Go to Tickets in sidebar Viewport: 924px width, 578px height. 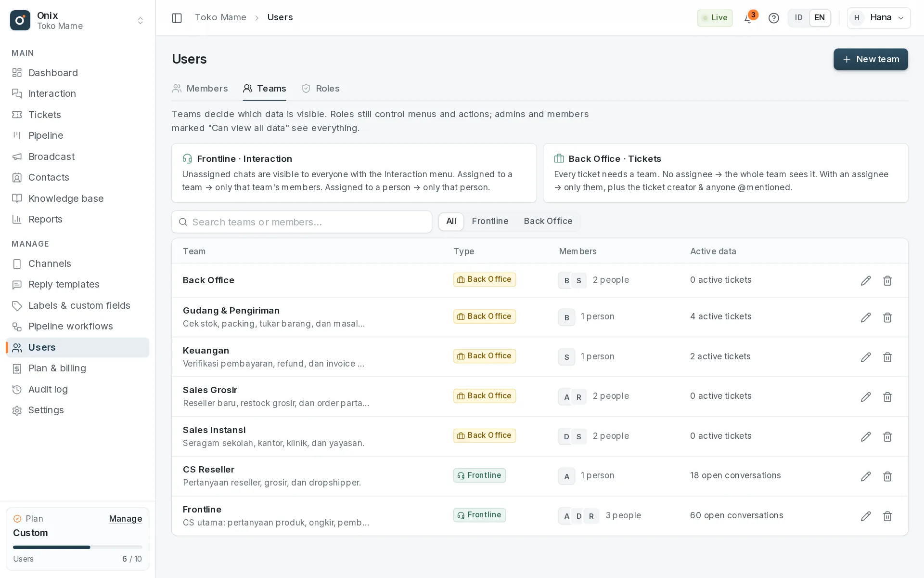point(77,115)
